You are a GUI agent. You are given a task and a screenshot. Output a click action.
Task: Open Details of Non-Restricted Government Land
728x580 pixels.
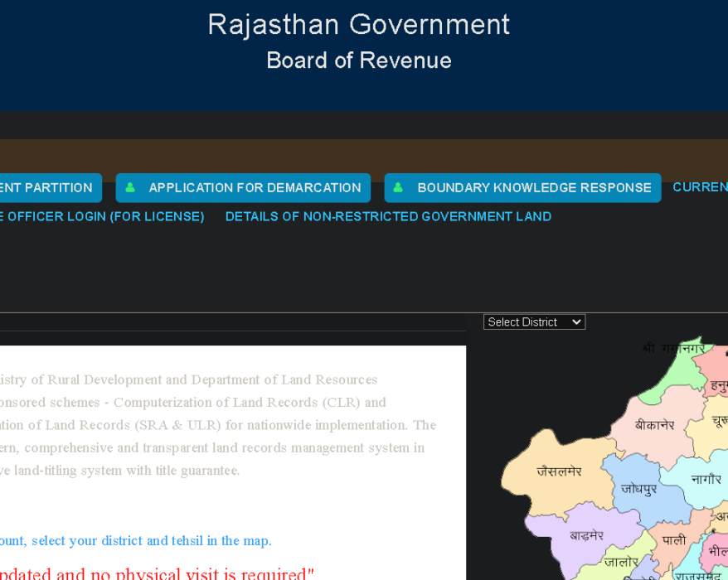pyautogui.click(x=388, y=216)
